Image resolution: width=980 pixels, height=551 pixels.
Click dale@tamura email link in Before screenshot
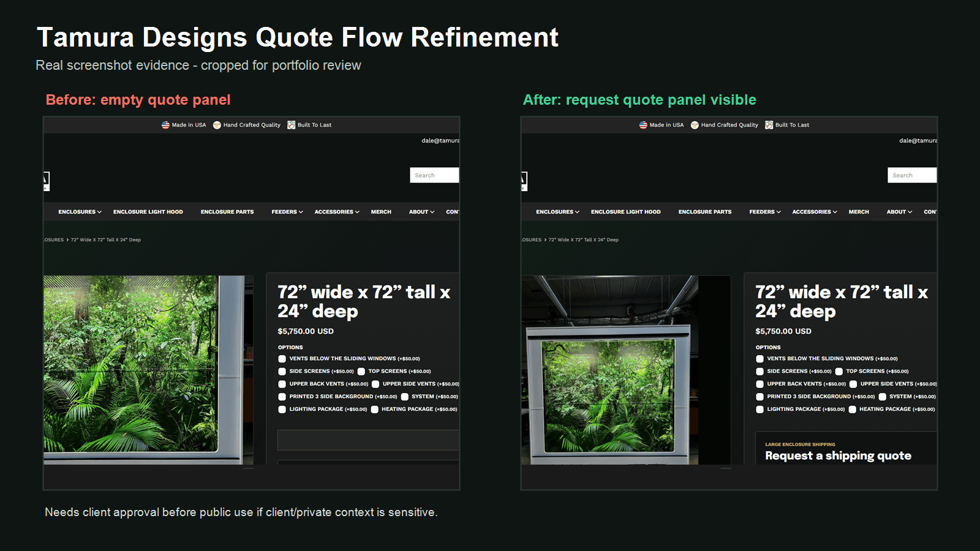point(440,141)
